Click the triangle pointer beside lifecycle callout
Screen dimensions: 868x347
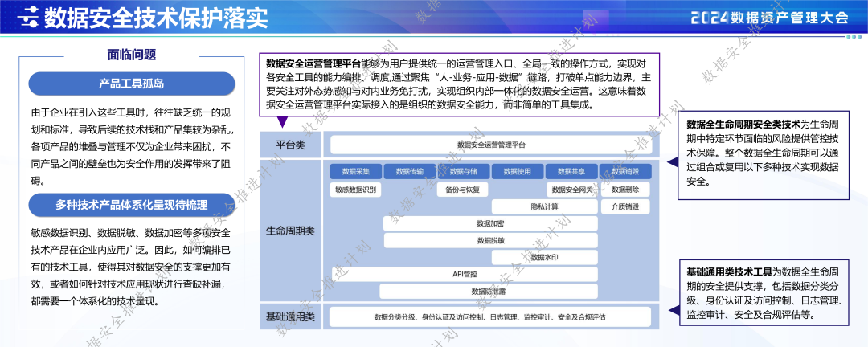point(672,162)
